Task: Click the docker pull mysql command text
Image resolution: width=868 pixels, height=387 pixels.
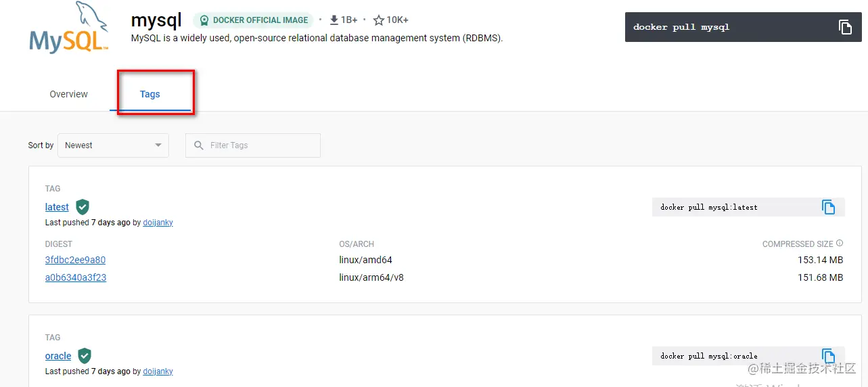Action: click(x=681, y=27)
